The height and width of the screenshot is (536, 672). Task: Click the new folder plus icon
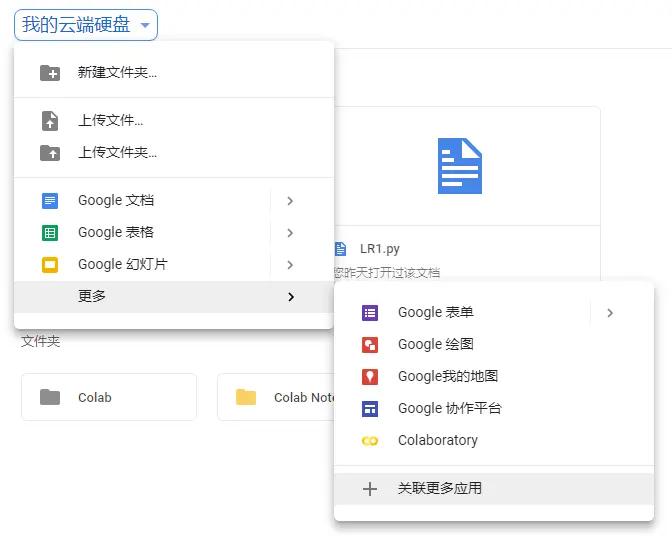tap(50, 73)
